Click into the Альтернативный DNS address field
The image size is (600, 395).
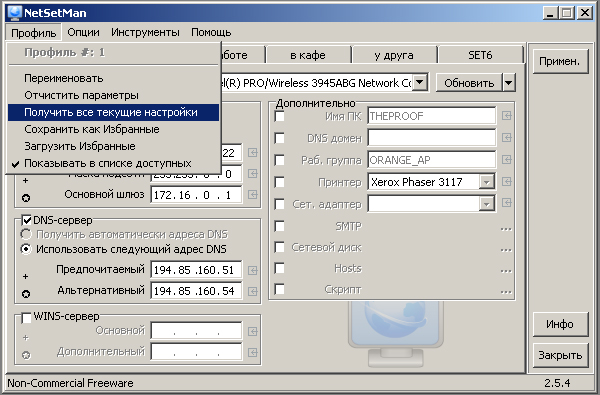point(196,291)
